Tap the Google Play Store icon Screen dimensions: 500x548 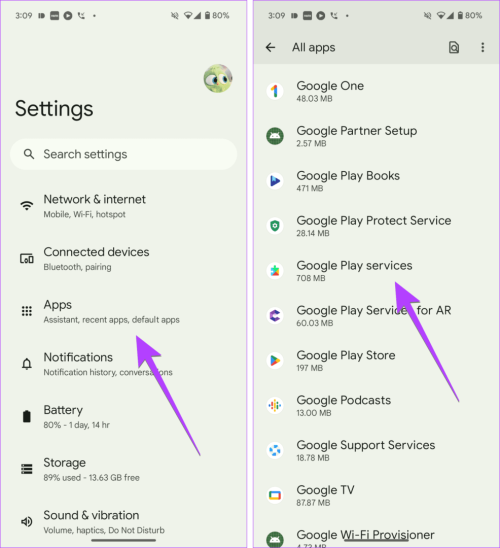click(x=275, y=360)
